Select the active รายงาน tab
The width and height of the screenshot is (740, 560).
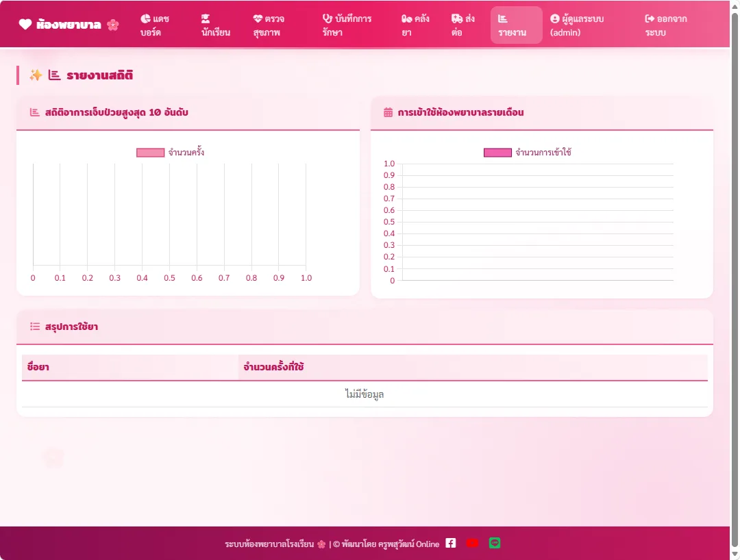point(517,25)
